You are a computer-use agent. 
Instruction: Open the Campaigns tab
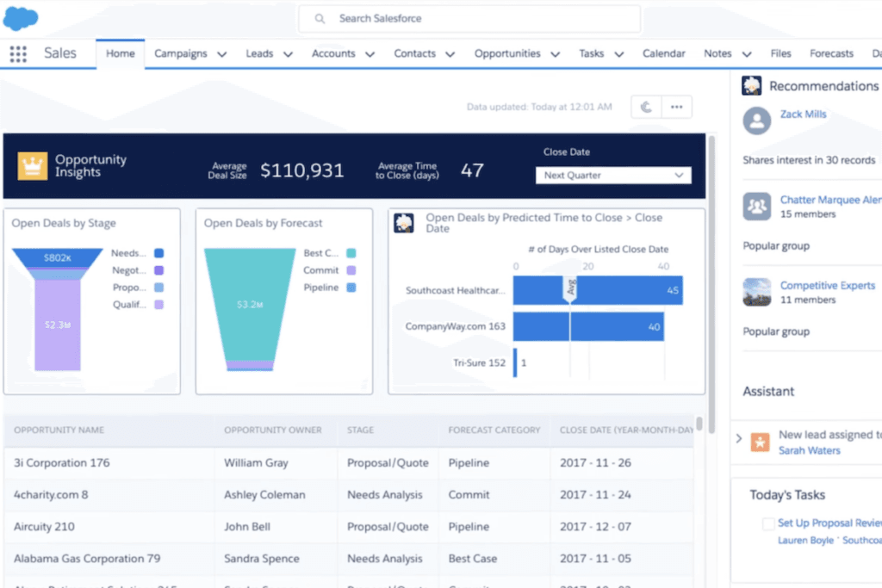181,53
